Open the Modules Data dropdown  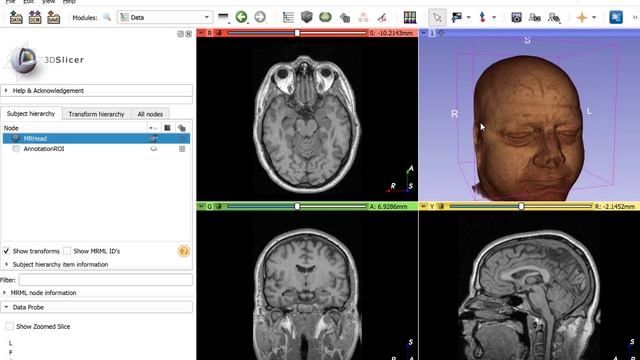tap(165, 18)
